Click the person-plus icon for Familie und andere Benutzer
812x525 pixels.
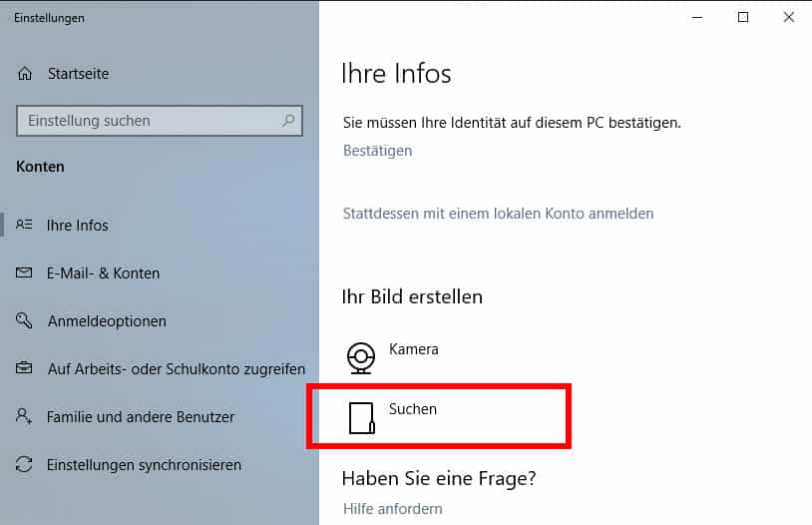pos(24,416)
